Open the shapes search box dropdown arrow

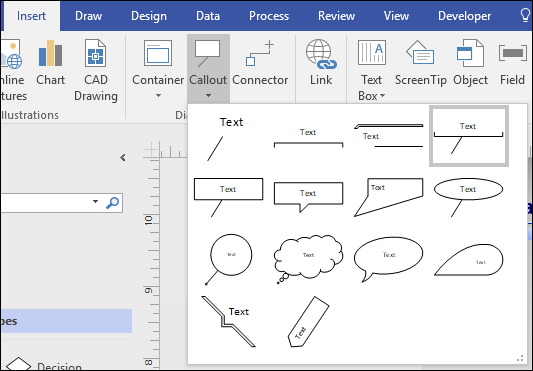(x=95, y=201)
